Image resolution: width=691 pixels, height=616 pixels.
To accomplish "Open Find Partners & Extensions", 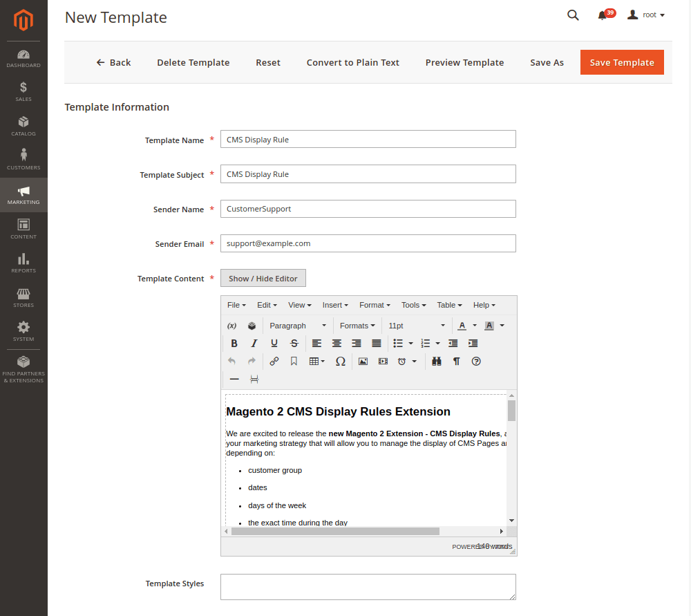I will click(x=23, y=369).
